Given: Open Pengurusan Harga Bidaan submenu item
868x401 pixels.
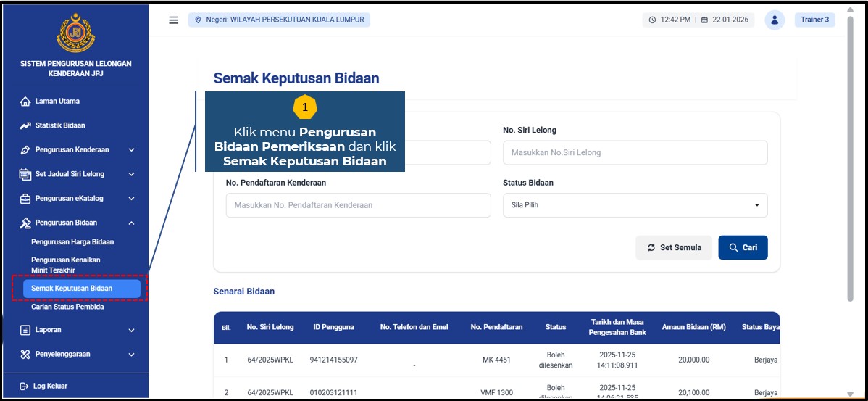Looking at the screenshot, I should click(72, 242).
